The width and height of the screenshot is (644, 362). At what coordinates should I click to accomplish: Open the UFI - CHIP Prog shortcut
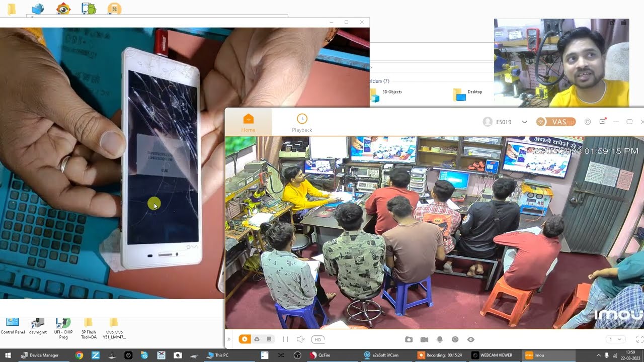click(63, 328)
